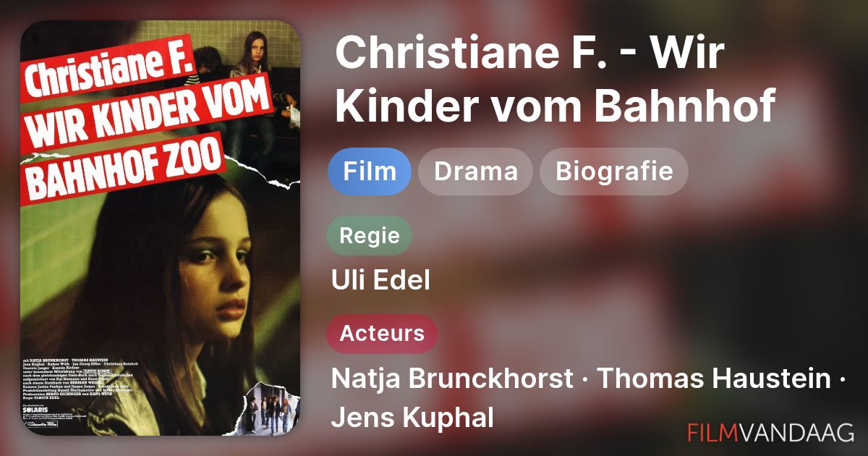Screen dimensions: 868x456
Task: Open the Christiane F. poster thumbnail
Action: pos(160,228)
